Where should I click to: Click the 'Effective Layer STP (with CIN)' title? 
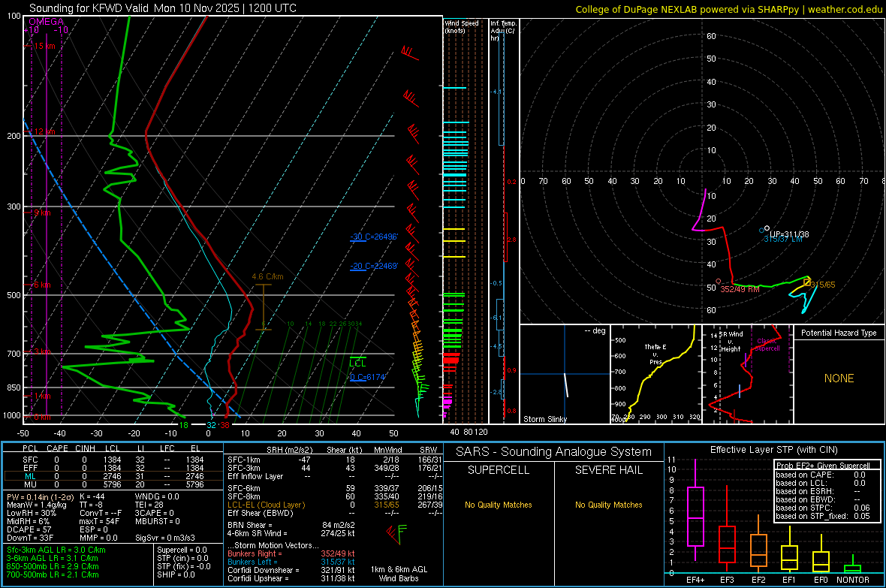pos(773,450)
